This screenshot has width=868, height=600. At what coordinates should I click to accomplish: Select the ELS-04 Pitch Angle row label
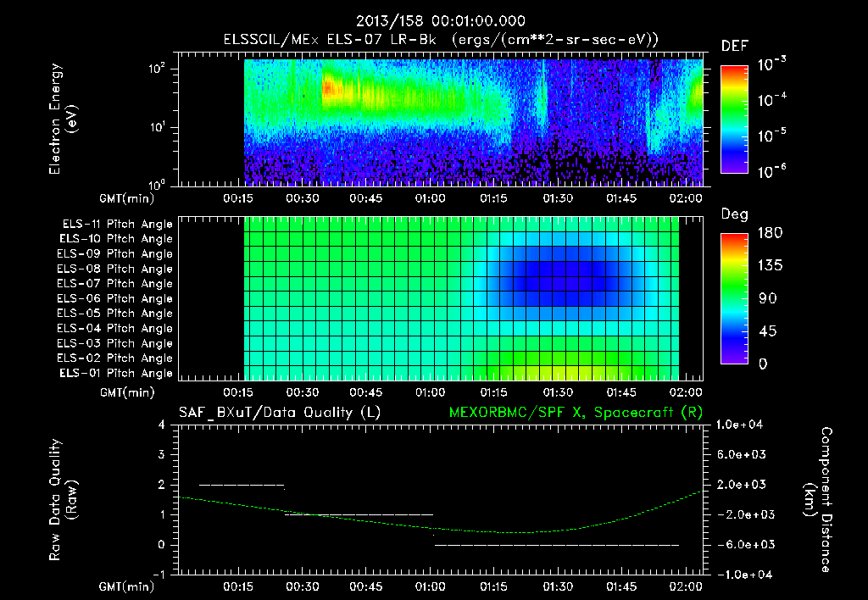115,328
